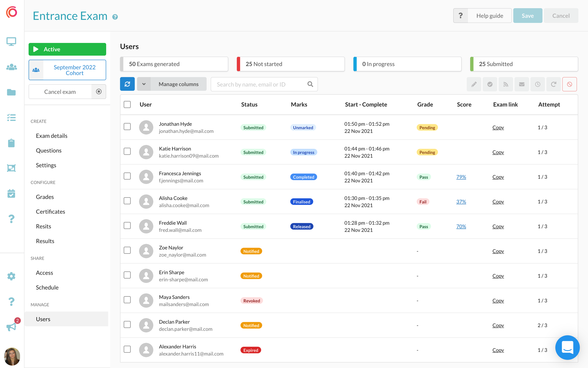Click the envelope email toolbar icon

tap(521, 84)
